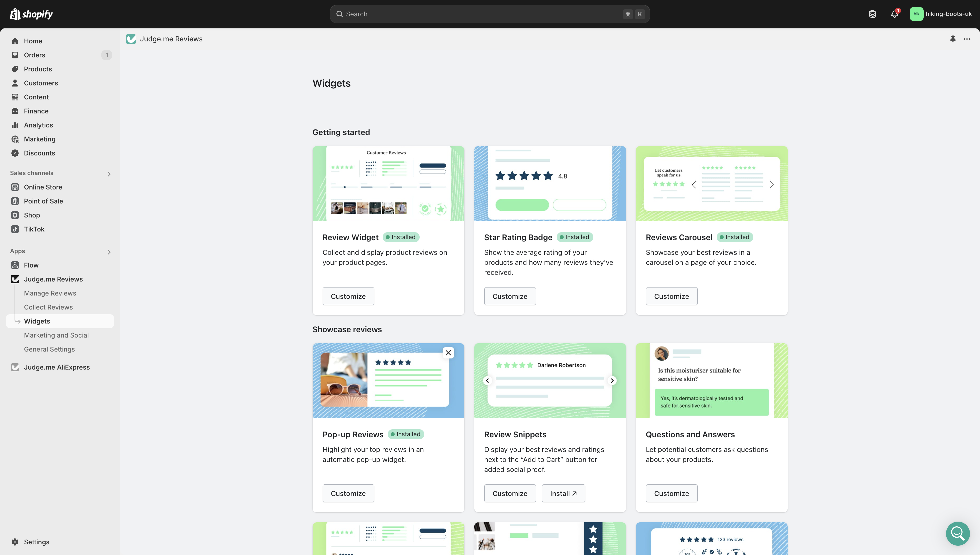Click the Showcase reviews heading
Image resolution: width=980 pixels, height=555 pixels.
coord(347,329)
